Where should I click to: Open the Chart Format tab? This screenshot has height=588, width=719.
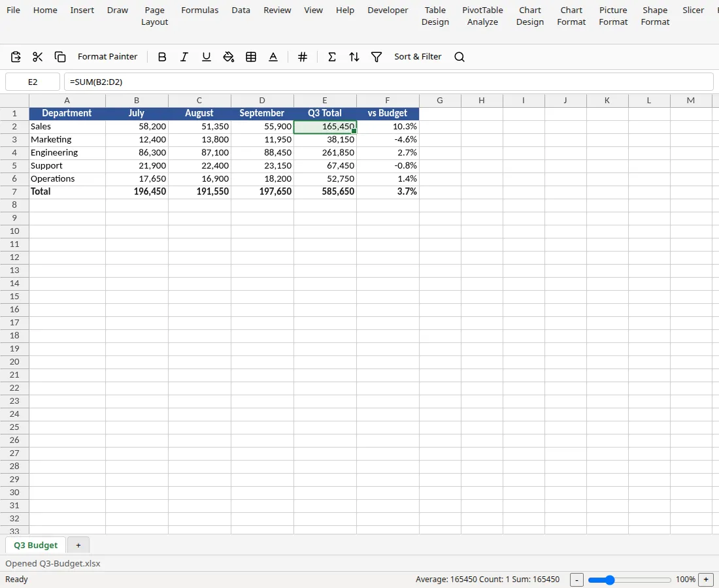click(x=571, y=16)
